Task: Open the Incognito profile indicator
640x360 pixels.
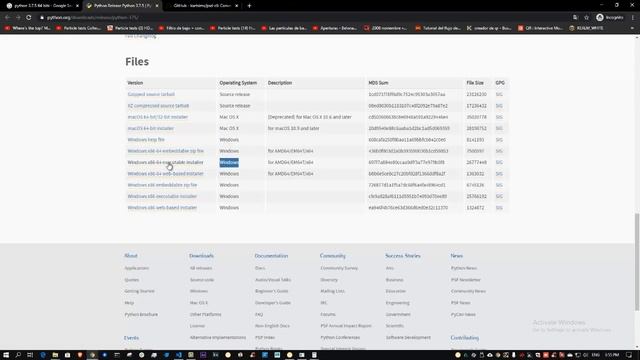Action: point(610,18)
